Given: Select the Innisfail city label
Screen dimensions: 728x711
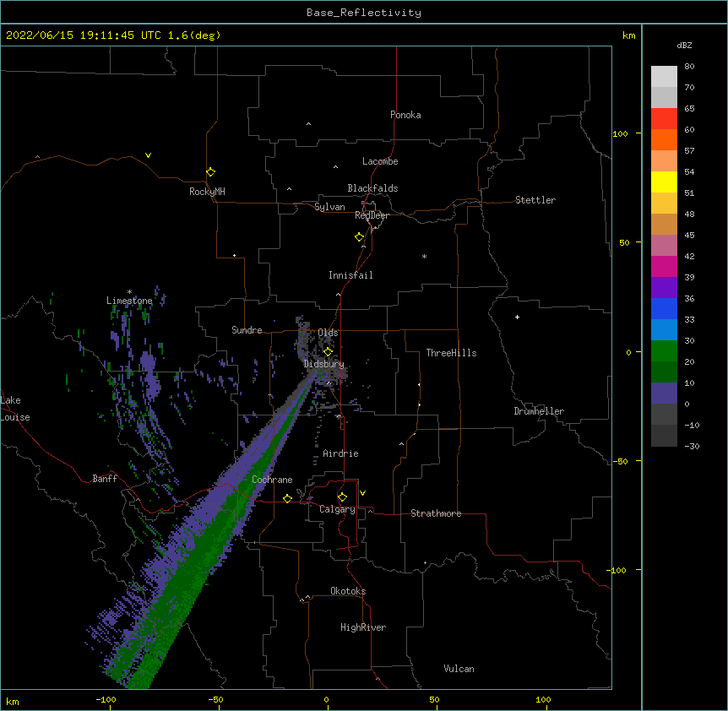Looking at the screenshot, I should 350,275.
